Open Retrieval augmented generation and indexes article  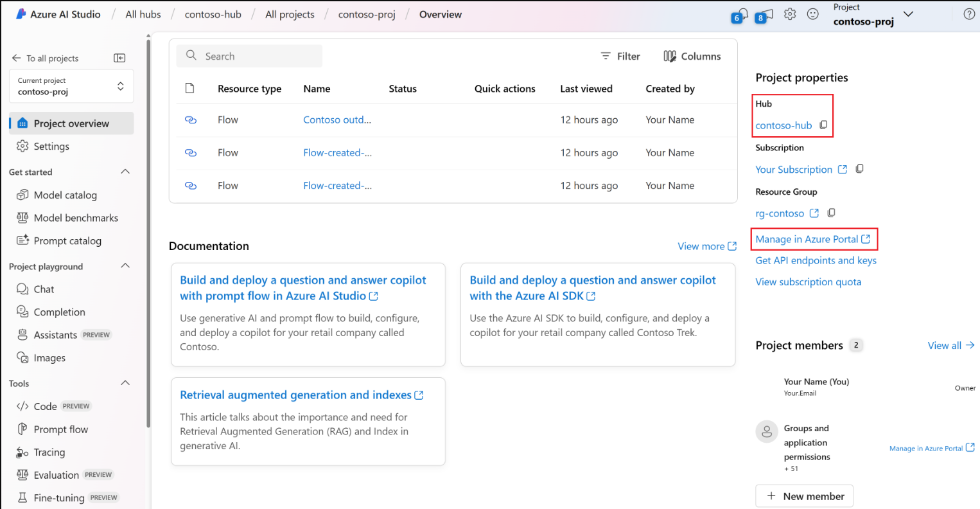302,395
